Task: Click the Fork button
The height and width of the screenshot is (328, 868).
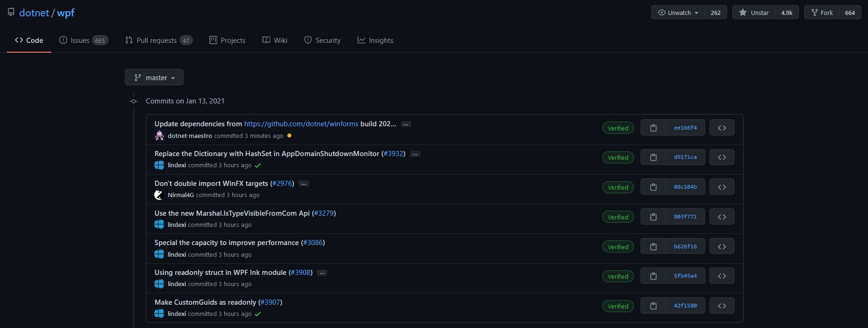Action: pyautogui.click(x=822, y=13)
